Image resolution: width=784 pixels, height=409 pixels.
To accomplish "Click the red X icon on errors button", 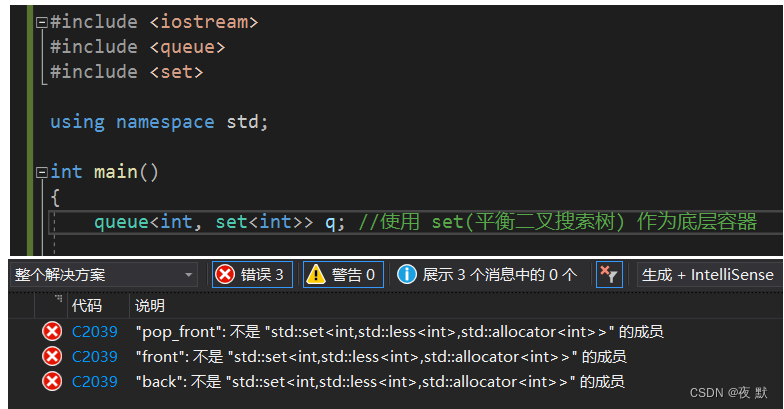I will point(225,274).
